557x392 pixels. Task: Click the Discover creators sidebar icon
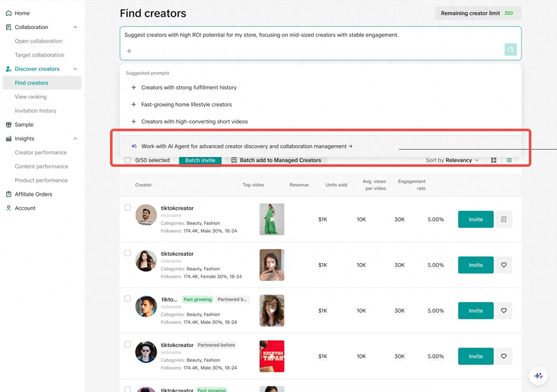tap(9, 69)
